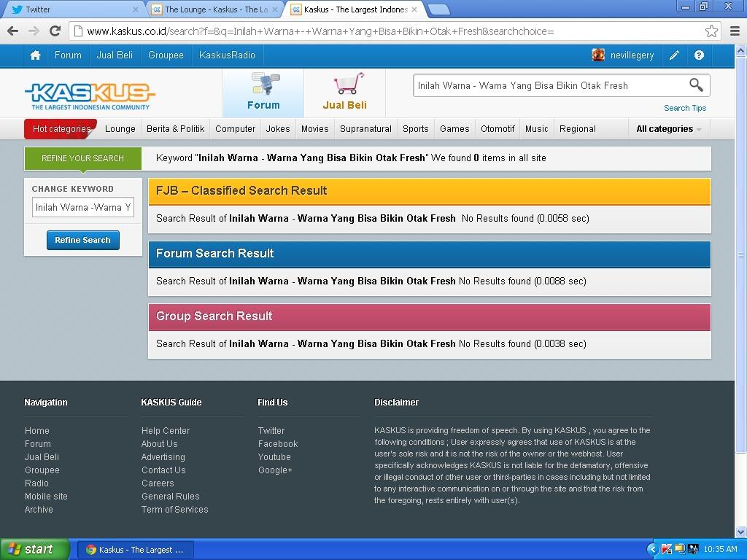
Task: Show hidden tray icons arrow
Action: click(653, 550)
